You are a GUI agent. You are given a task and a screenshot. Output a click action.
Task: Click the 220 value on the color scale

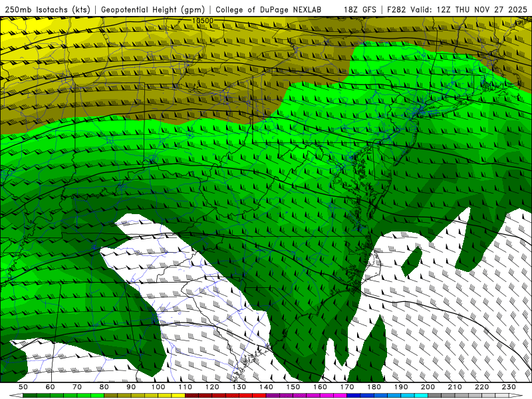[x=481, y=387]
